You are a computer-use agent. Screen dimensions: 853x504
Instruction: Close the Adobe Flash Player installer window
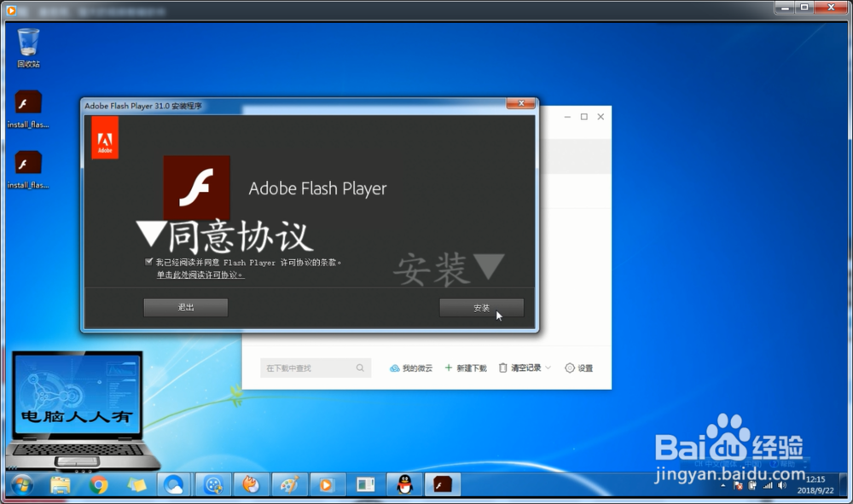521,103
